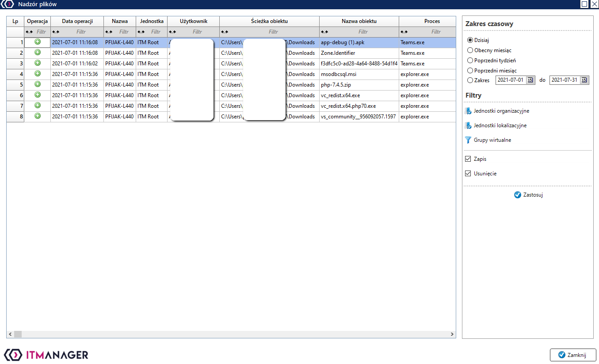The width and height of the screenshot is (599, 364).
Task: Click the green operation icon in row 8
Action: (x=38, y=116)
